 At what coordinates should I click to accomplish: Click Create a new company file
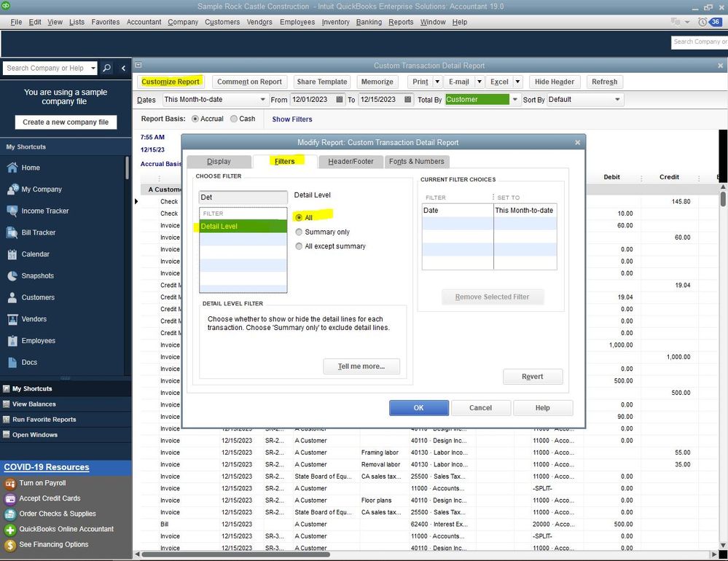(x=66, y=122)
